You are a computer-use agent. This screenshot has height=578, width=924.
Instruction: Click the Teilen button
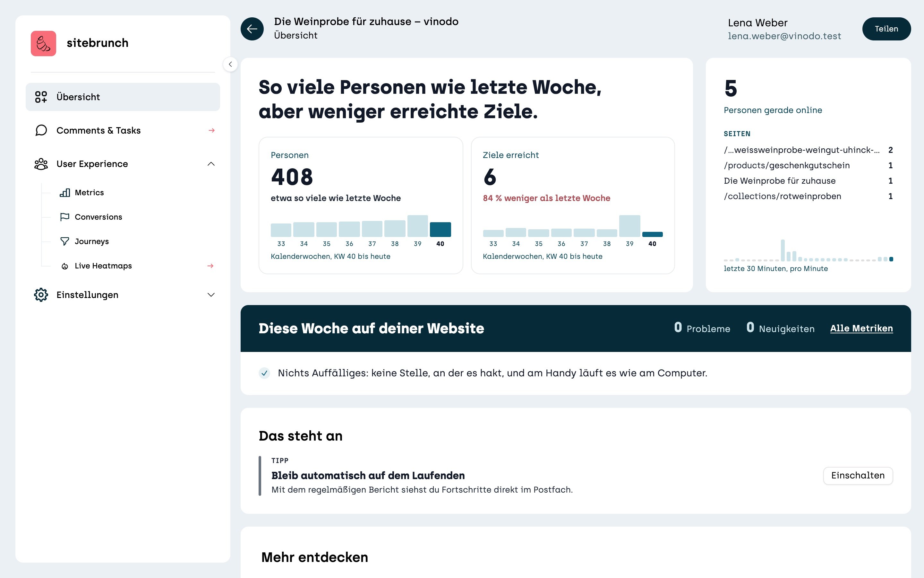coord(886,29)
